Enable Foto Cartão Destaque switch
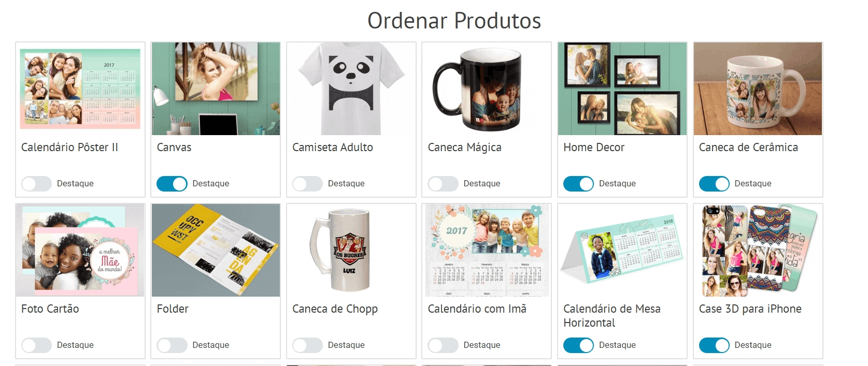The width and height of the screenshot is (868, 366). [x=36, y=345]
